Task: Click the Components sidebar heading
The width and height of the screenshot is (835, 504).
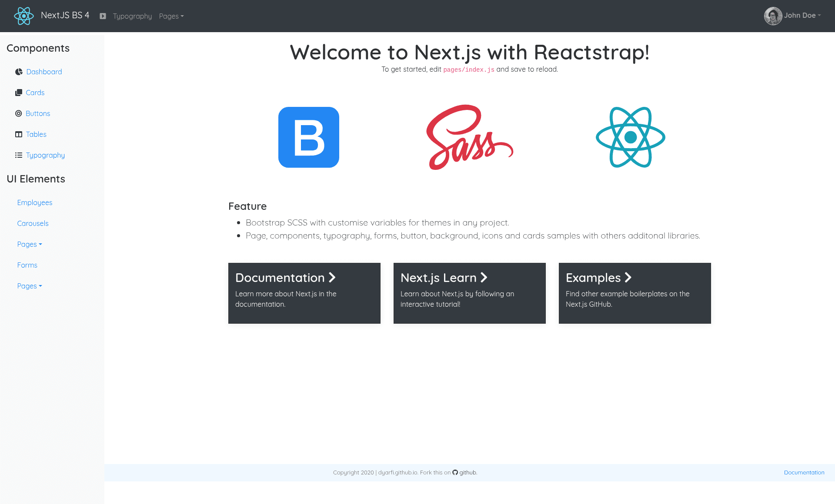Action: (x=38, y=48)
